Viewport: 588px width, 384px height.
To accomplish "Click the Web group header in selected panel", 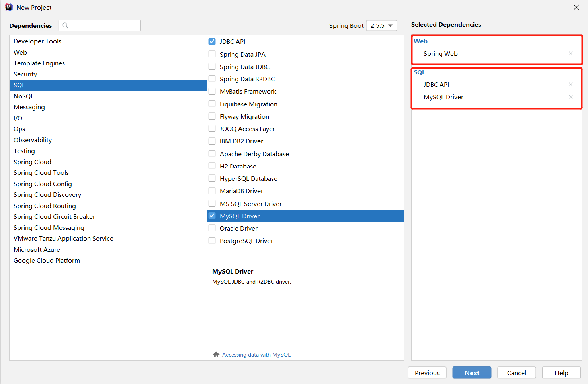I will 420,41.
